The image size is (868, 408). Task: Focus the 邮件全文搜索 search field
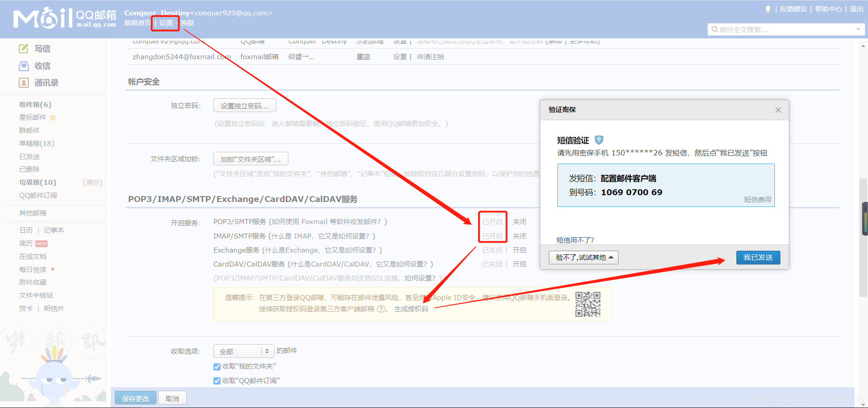786,29
